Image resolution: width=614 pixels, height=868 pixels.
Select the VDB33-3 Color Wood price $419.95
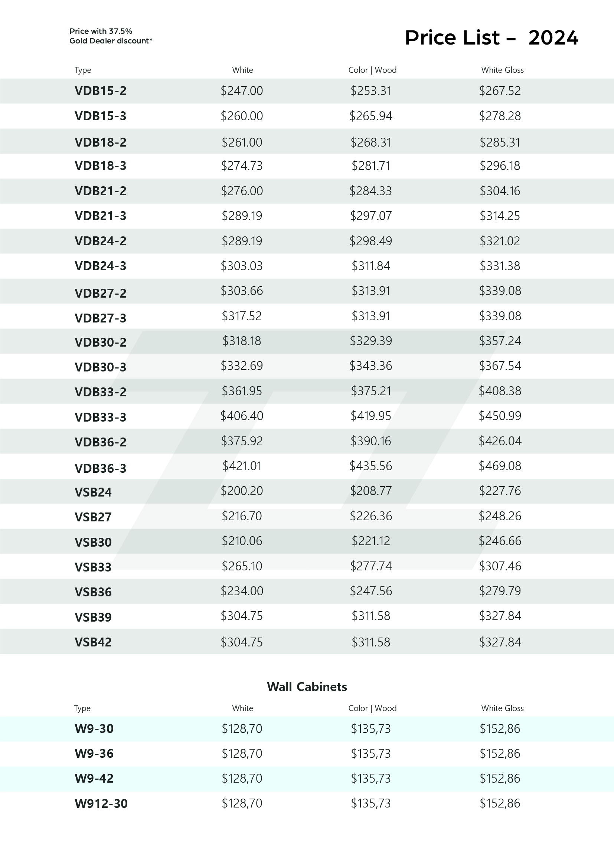point(371,416)
